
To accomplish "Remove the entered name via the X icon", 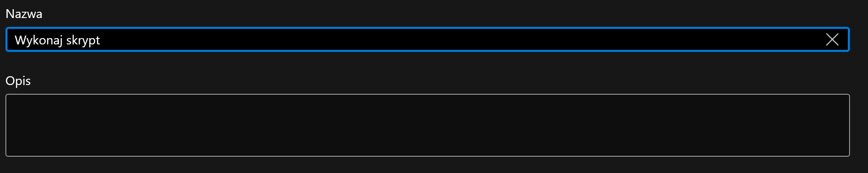I will [832, 40].
